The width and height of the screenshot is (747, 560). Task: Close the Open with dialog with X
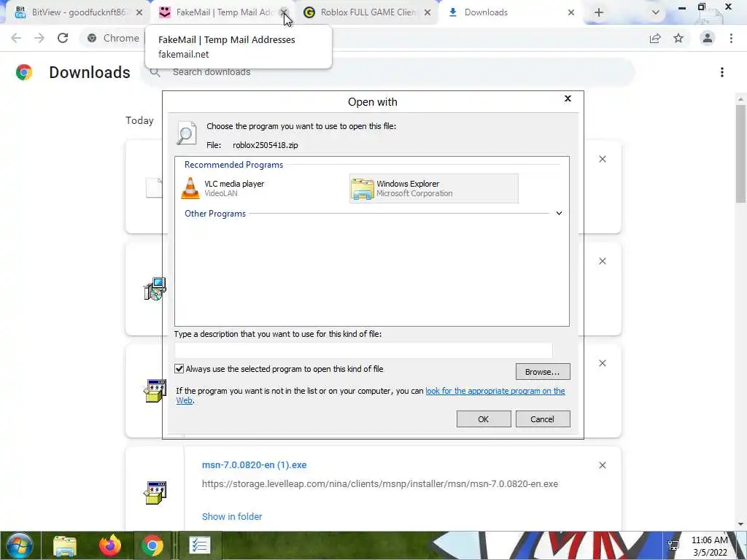568,98
